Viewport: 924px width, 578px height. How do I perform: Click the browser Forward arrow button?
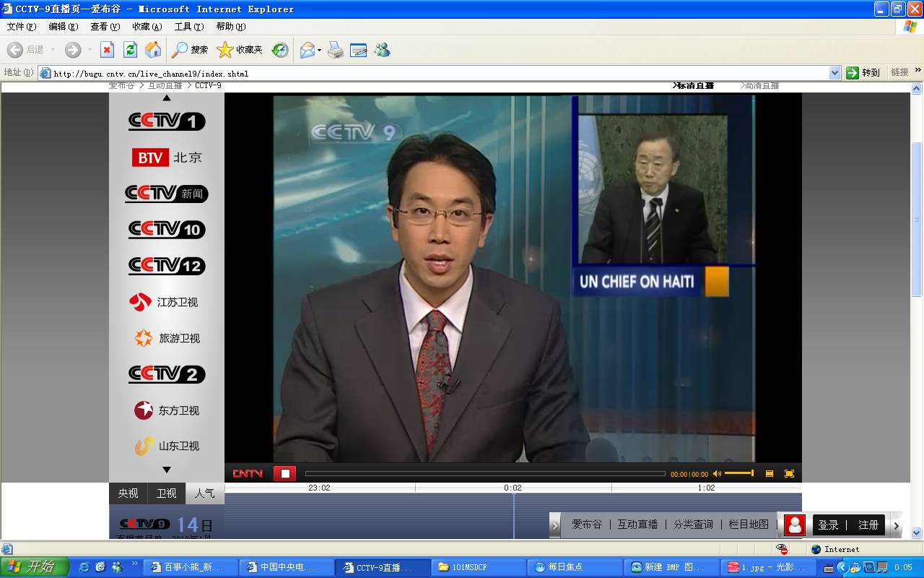pos(72,50)
